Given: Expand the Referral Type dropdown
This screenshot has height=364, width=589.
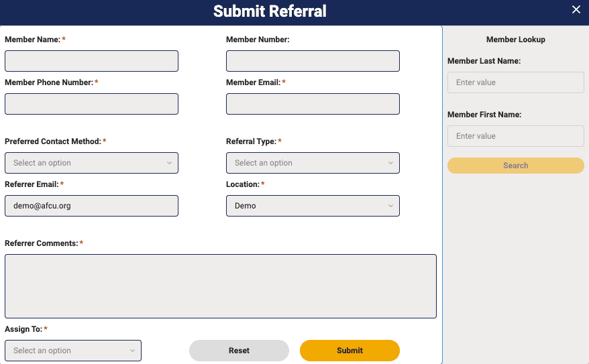Looking at the screenshot, I should [x=313, y=163].
